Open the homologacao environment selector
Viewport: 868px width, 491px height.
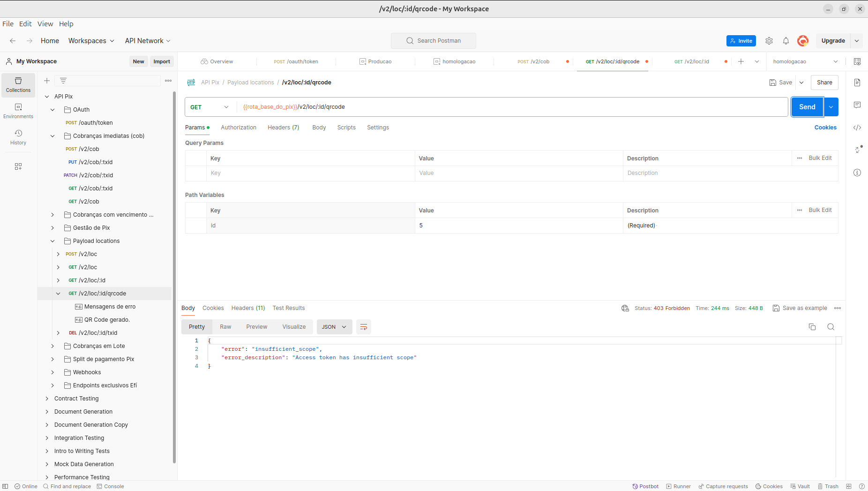pos(805,61)
